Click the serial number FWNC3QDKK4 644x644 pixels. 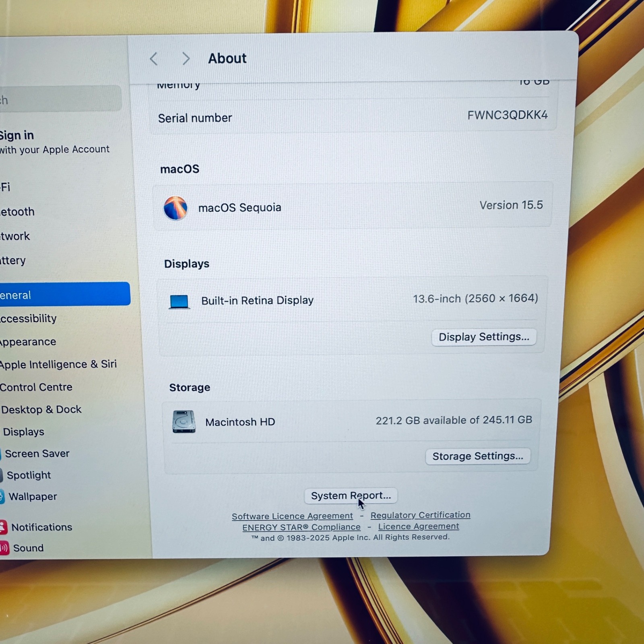(507, 116)
